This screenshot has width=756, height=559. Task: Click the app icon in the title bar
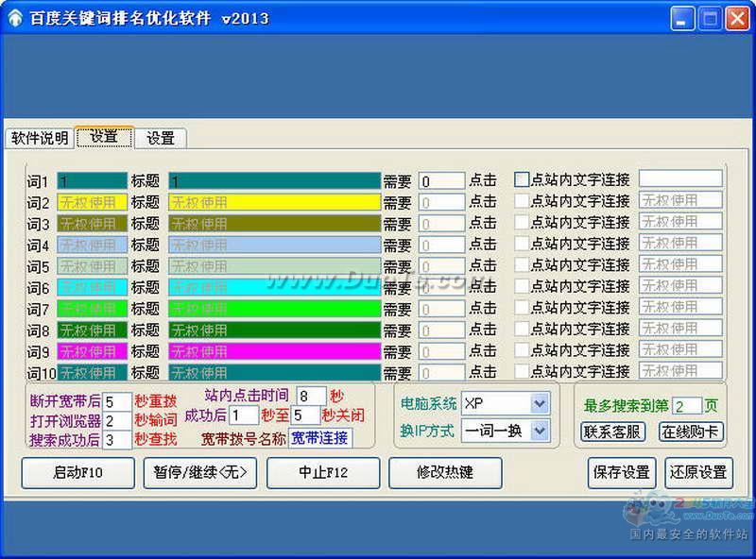point(15,19)
